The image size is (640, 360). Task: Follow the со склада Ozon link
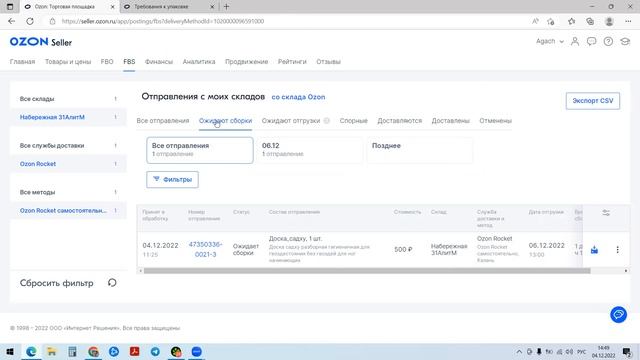(298, 97)
